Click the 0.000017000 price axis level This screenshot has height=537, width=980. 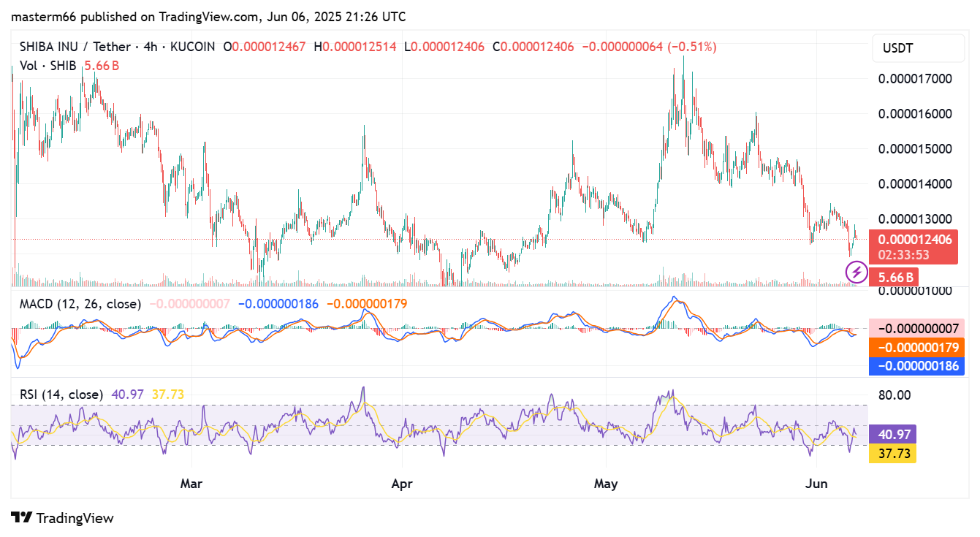coord(914,78)
